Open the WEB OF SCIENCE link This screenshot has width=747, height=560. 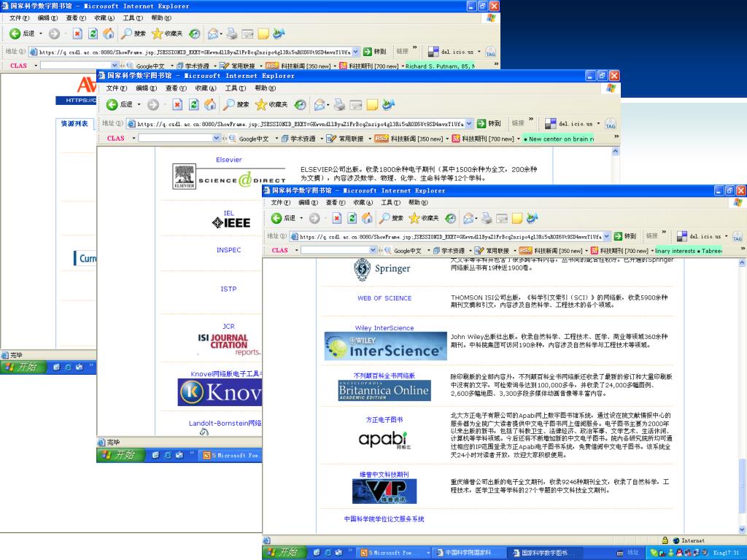point(384,298)
